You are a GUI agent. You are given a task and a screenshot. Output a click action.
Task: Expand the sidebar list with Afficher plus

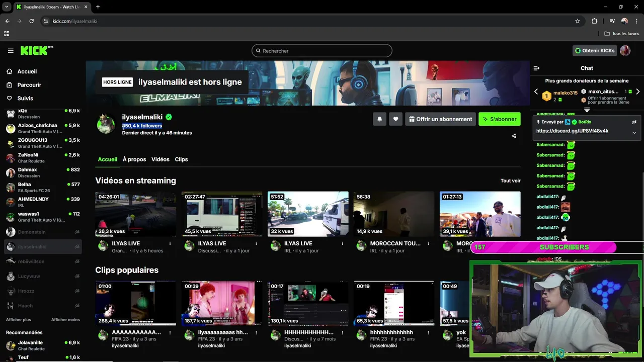(x=19, y=320)
